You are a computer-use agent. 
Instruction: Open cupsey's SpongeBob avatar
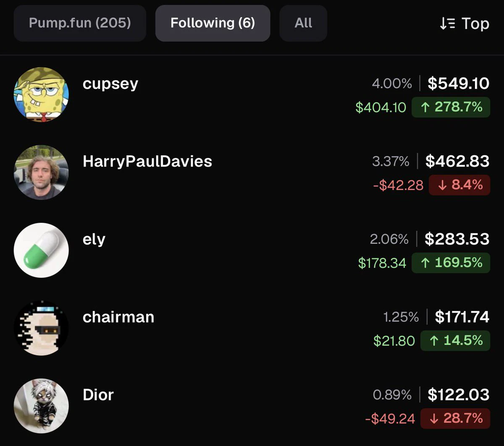click(41, 95)
